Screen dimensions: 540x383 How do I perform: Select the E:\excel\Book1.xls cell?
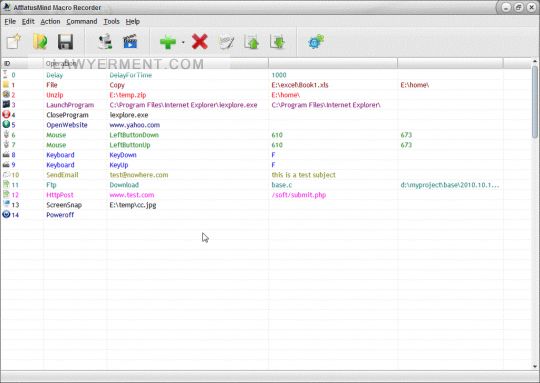pos(300,85)
